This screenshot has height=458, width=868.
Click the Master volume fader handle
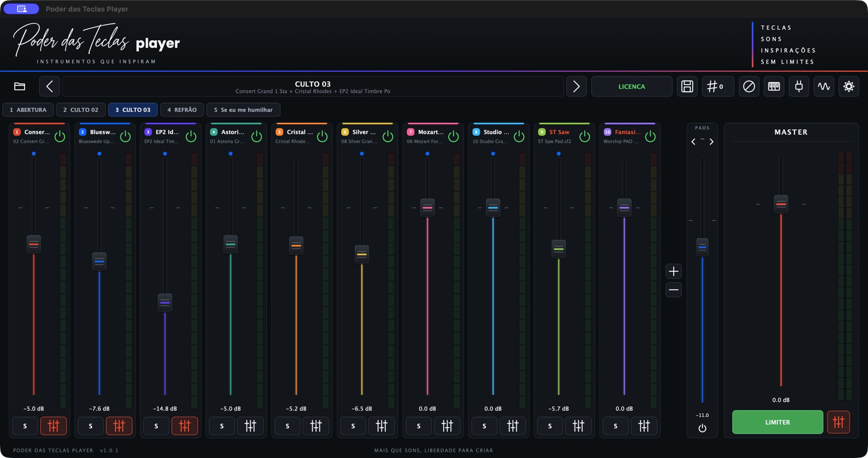[x=781, y=204]
